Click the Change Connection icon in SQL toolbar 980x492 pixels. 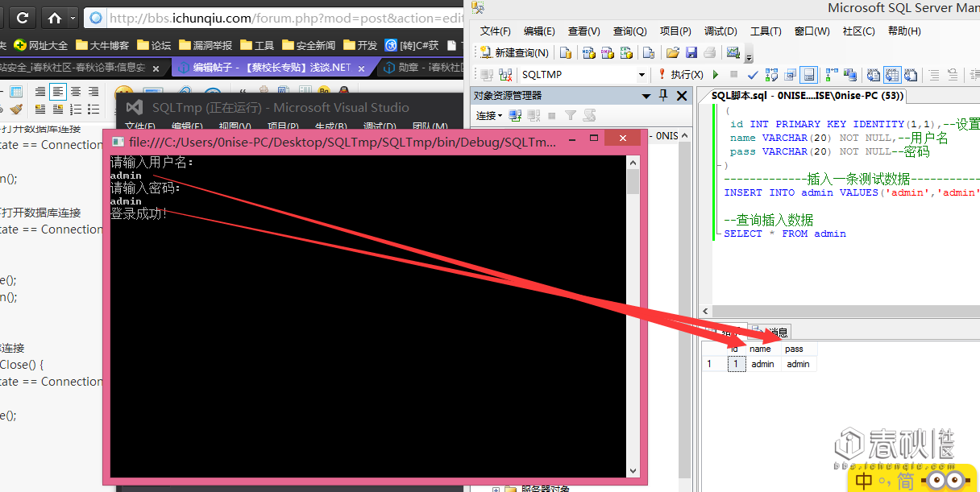click(505, 74)
